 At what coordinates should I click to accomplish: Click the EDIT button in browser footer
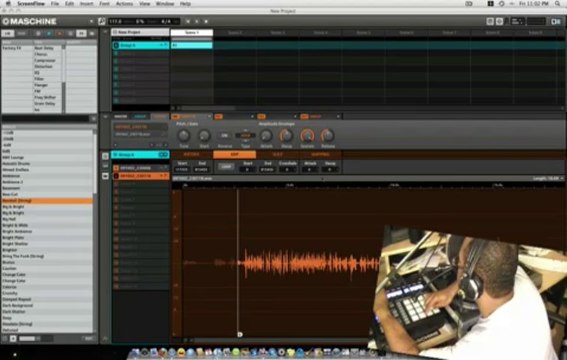pyautogui.click(x=89, y=339)
